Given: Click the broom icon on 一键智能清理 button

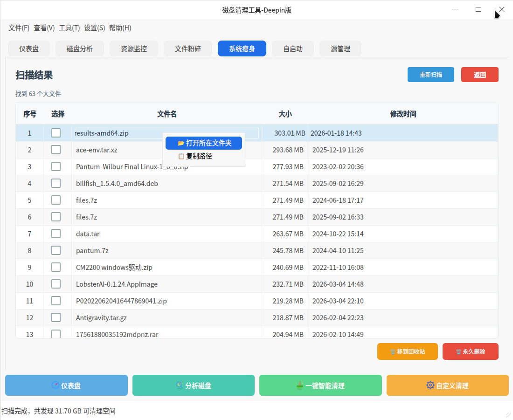Looking at the screenshot, I should pyautogui.click(x=300, y=386).
